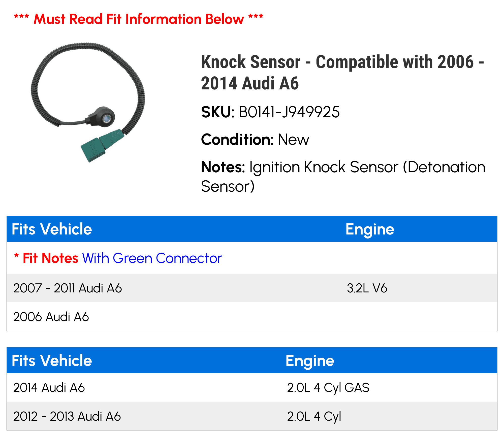Image resolution: width=504 pixels, height=437 pixels.
Task: Click the '3.2L V6' engine cell
Action: 367,288
